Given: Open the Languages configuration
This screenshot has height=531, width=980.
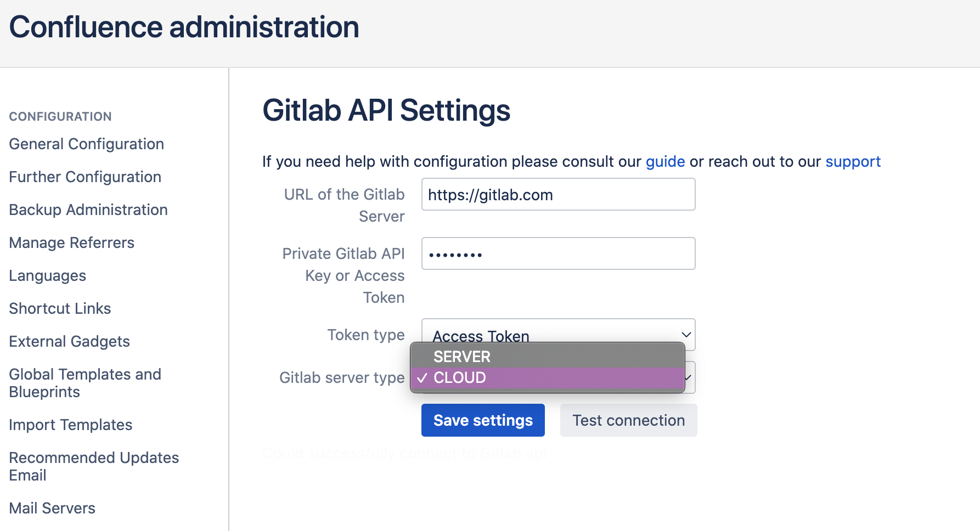Looking at the screenshot, I should [x=47, y=275].
